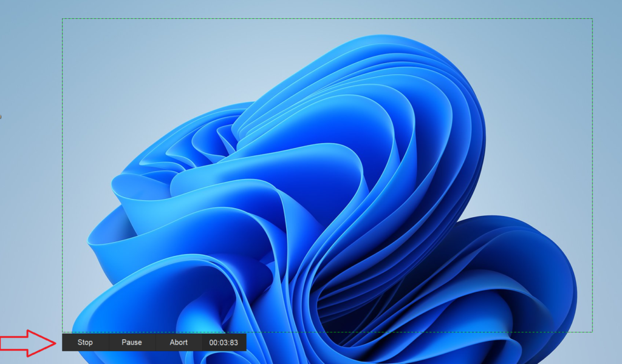Click the top edge of the capture frame

pyautogui.click(x=328, y=19)
